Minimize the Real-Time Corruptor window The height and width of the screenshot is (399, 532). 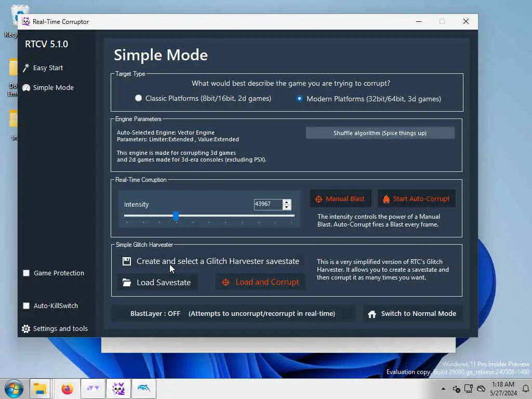pyautogui.click(x=419, y=21)
